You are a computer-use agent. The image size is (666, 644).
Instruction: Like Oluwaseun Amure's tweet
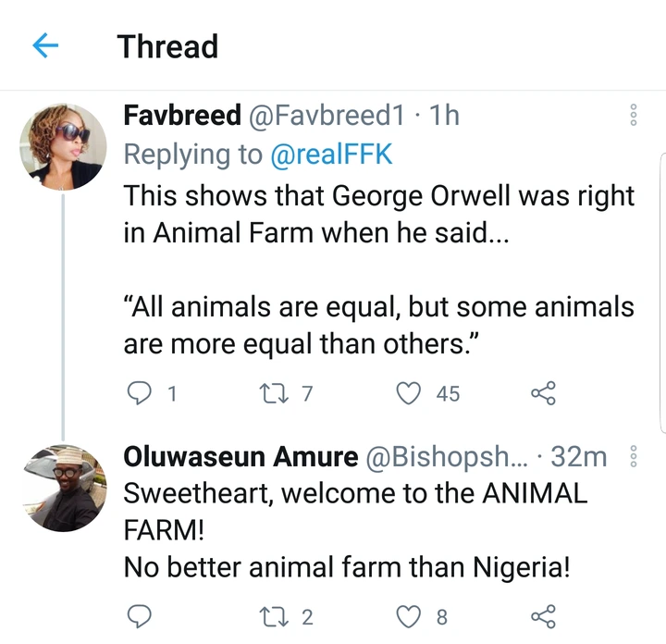point(409,616)
